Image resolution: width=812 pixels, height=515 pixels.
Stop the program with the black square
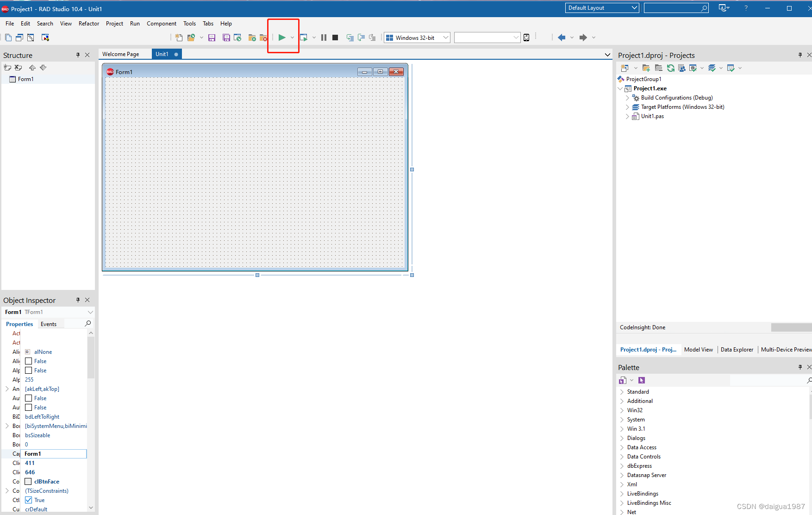coord(335,38)
